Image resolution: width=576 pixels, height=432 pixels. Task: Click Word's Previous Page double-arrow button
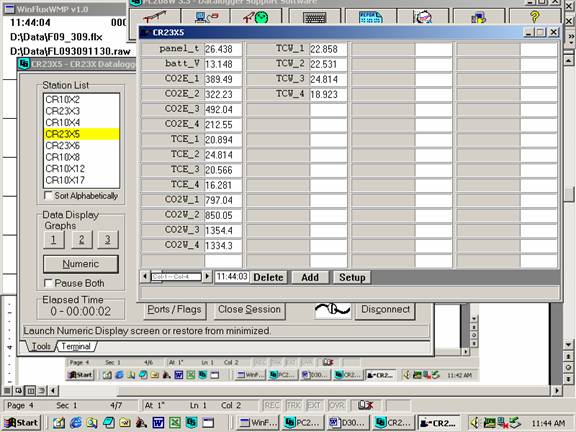pyautogui.click(x=568, y=356)
